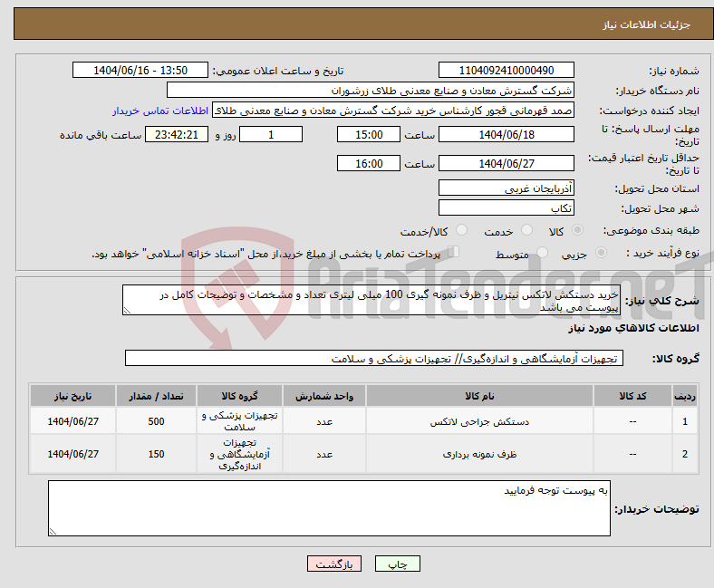Click the price validity date 1404/06/27 field

(506, 163)
